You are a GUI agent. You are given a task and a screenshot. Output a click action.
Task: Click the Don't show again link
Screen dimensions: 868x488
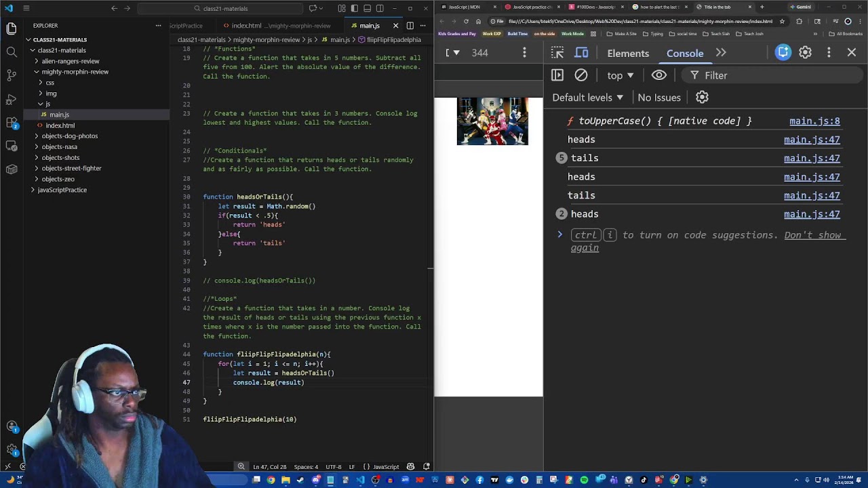pyautogui.click(x=812, y=235)
